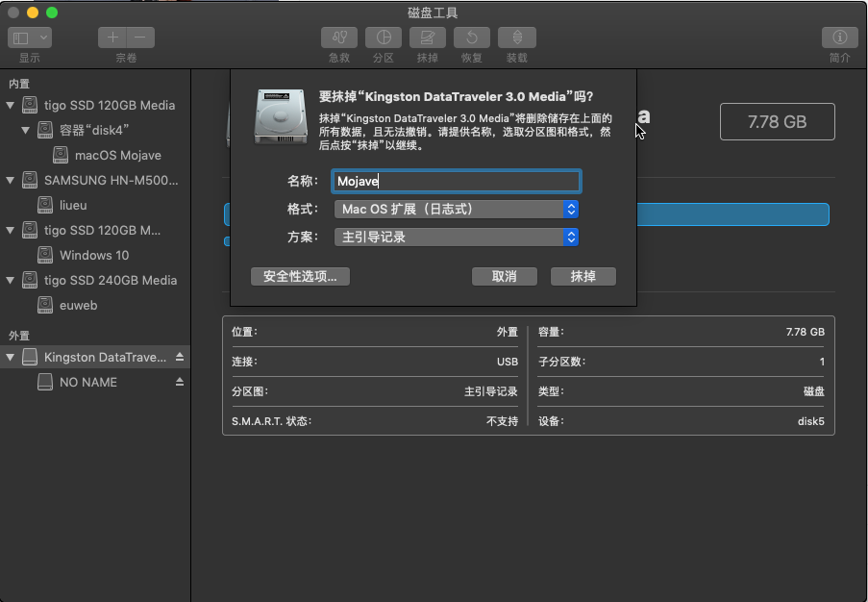The height and width of the screenshot is (602, 868).
Task: Eject the Kingston DataTraveler drive
Action: tap(179, 357)
